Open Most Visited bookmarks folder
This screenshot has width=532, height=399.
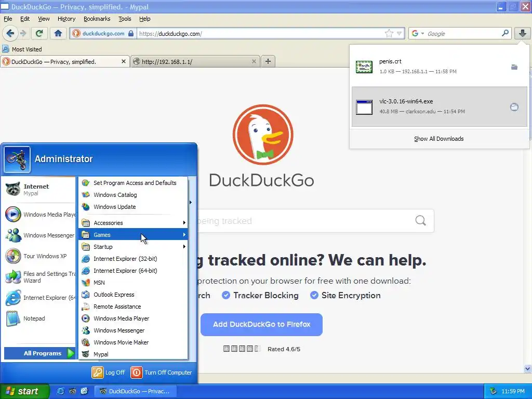click(22, 49)
